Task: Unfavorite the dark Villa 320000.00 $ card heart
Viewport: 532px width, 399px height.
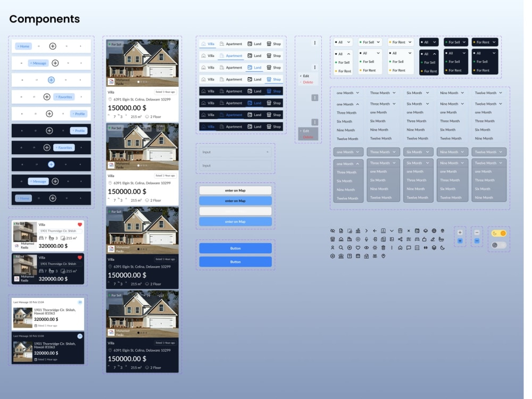Action: [80, 257]
